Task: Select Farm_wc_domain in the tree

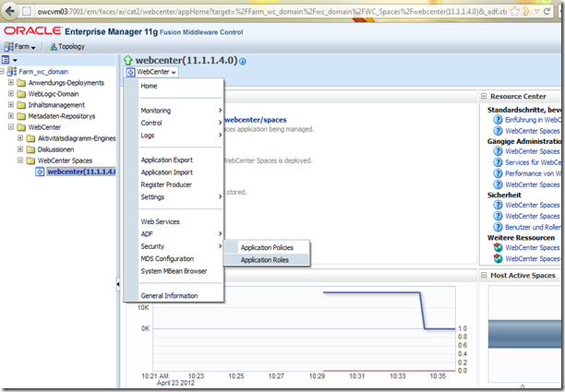Action: pyautogui.click(x=43, y=72)
